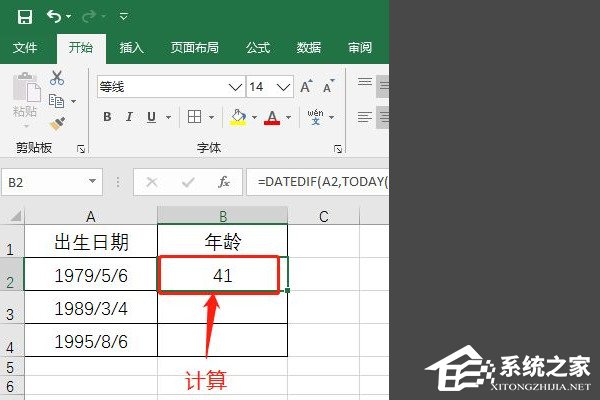
Task: Select column A header
Action: tap(91, 216)
